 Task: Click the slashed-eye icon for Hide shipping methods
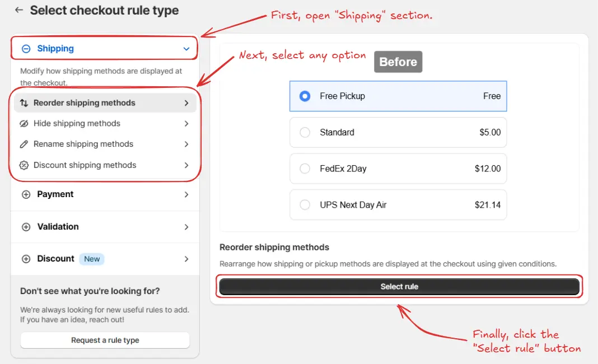pyautogui.click(x=25, y=123)
